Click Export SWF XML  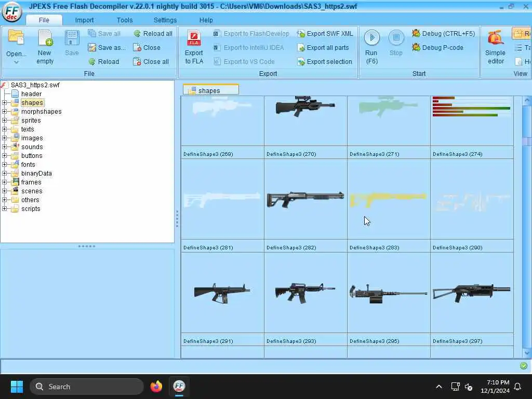(325, 33)
